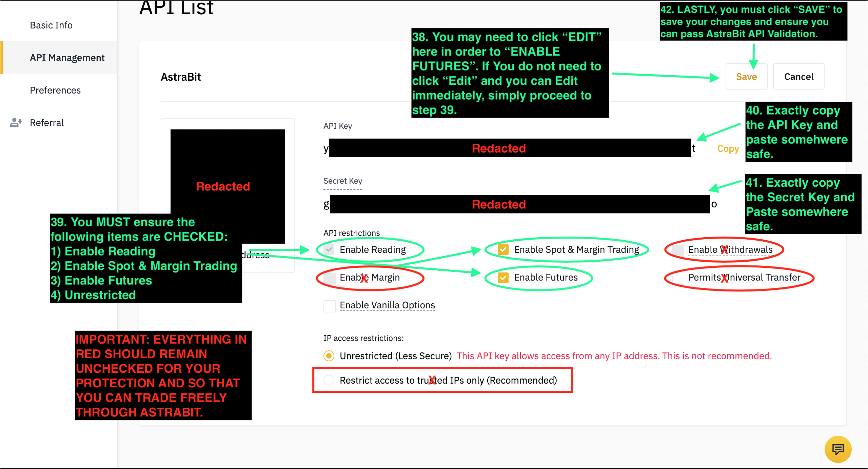The width and height of the screenshot is (868, 469).
Task: Click Basic Info sidebar menu item
Action: click(x=52, y=25)
